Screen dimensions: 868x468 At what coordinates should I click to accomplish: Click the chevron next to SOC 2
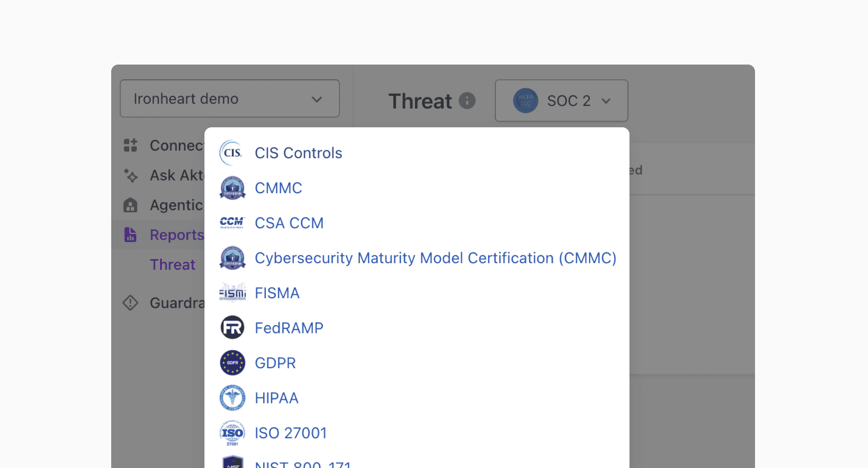(606, 101)
